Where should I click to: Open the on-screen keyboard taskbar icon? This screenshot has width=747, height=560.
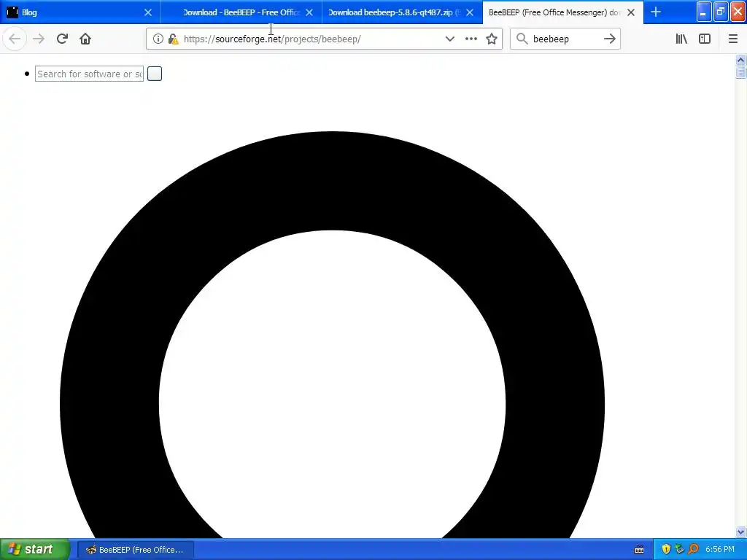(639, 550)
